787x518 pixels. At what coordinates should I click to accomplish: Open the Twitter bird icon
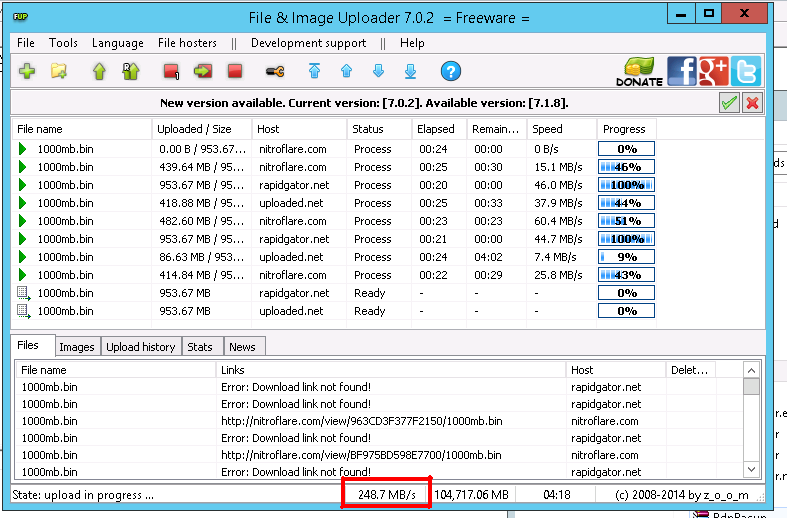[x=746, y=71]
